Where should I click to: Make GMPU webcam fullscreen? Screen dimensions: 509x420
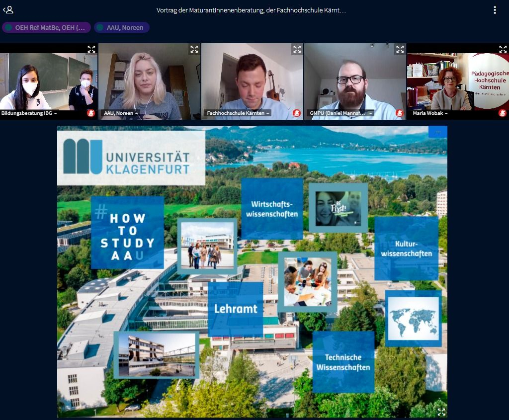pyautogui.click(x=400, y=49)
